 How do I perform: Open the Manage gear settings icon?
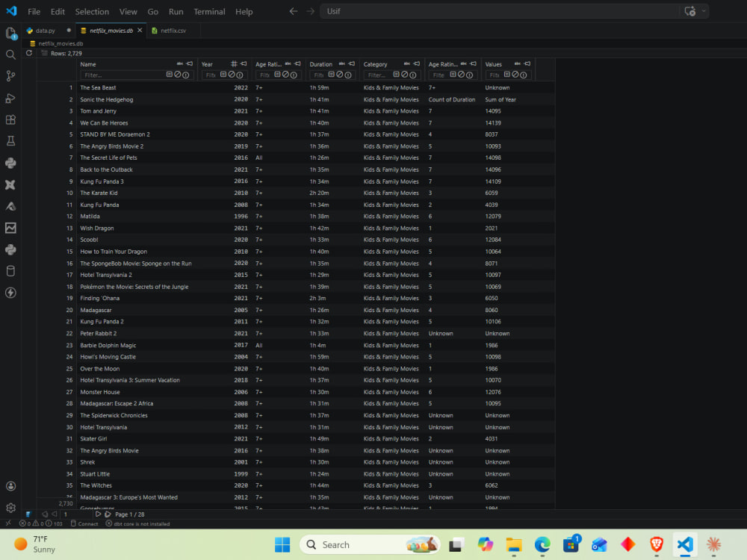tap(10, 508)
